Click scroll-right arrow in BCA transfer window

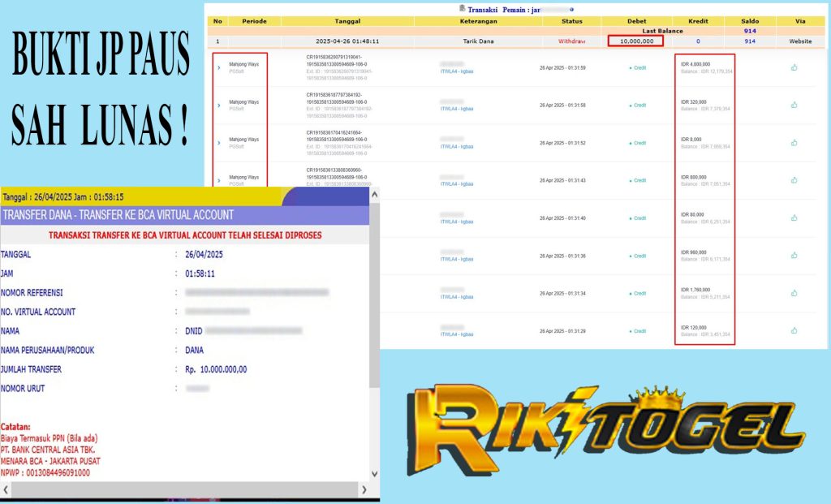click(364, 489)
